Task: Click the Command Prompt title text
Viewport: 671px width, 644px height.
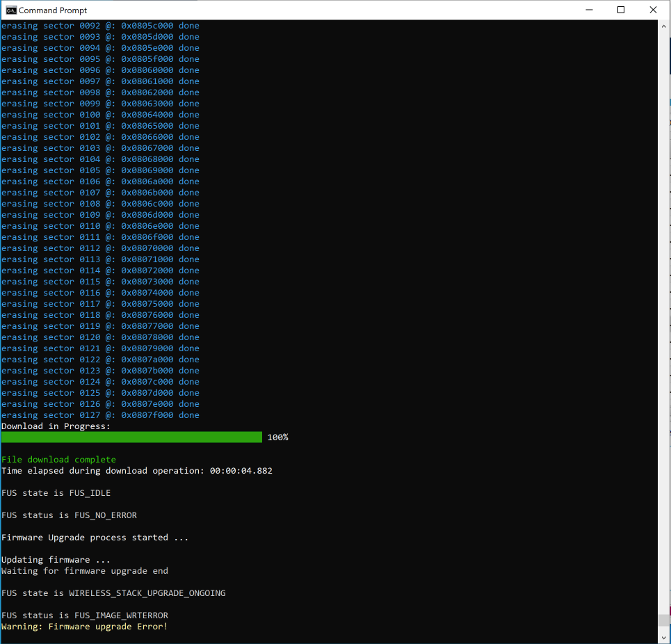Action: [53, 10]
